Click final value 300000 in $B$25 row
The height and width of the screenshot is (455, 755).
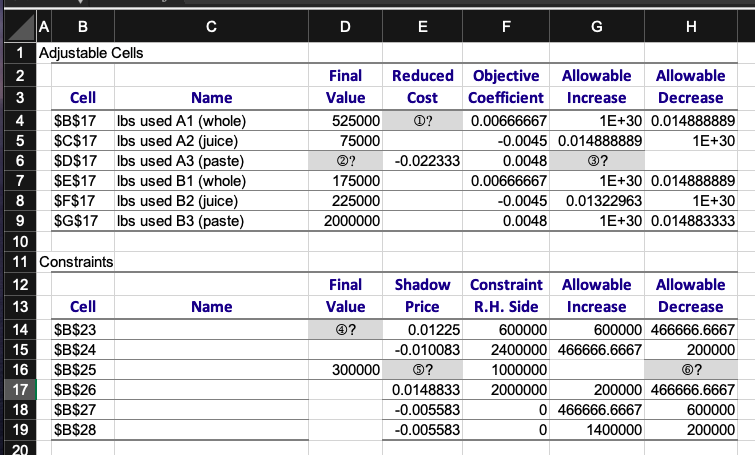[x=345, y=370]
